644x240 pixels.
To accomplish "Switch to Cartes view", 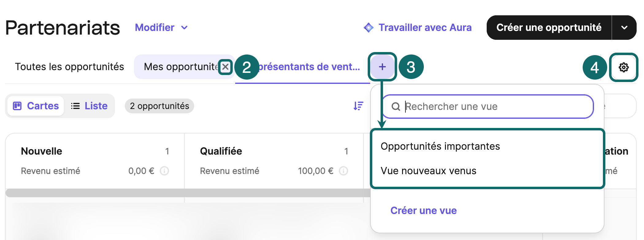I will pyautogui.click(x=36, y=106).
